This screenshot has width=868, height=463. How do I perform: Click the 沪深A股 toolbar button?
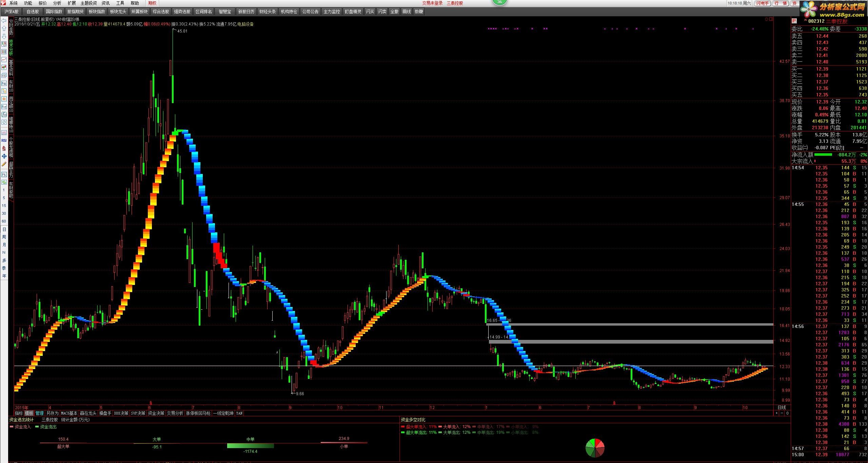pos(12,12)
